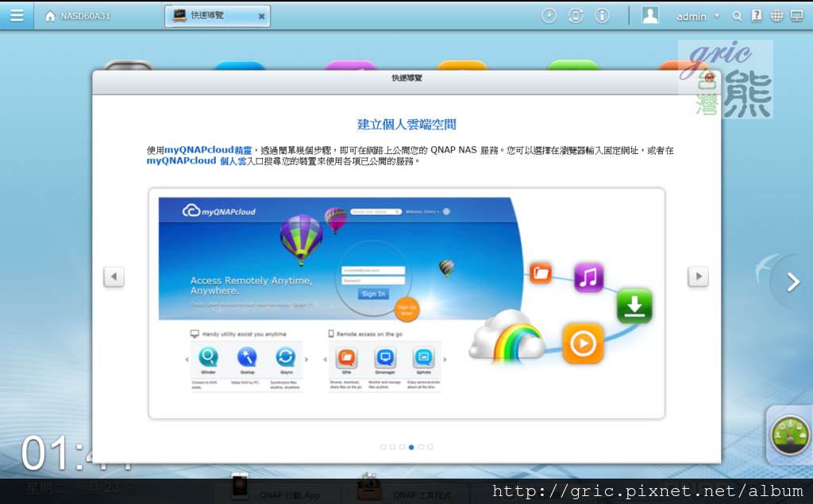This screenshot has height=504, width=813.
Task: Click the orange Sign Up Now badge
Action: click(407, 310)
